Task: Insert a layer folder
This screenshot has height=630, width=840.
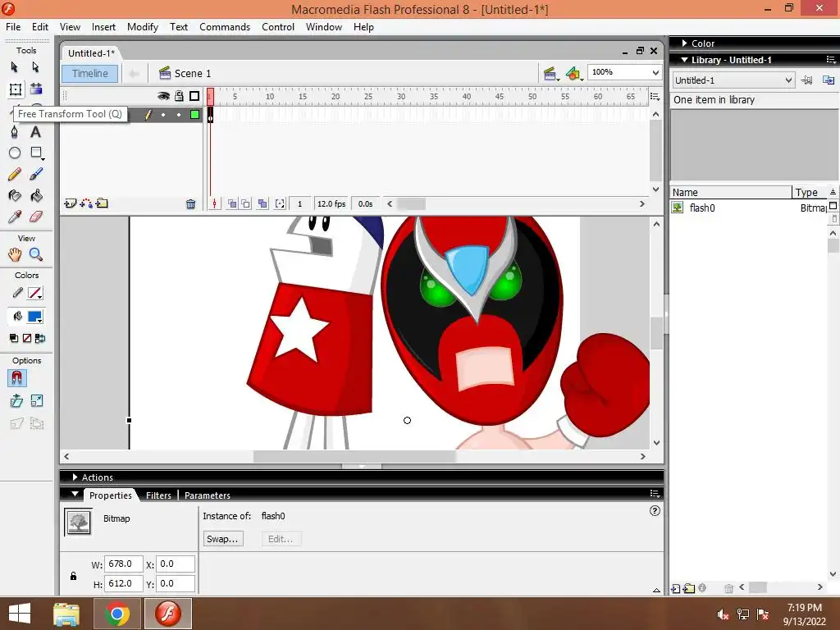Action: (102, 203)
